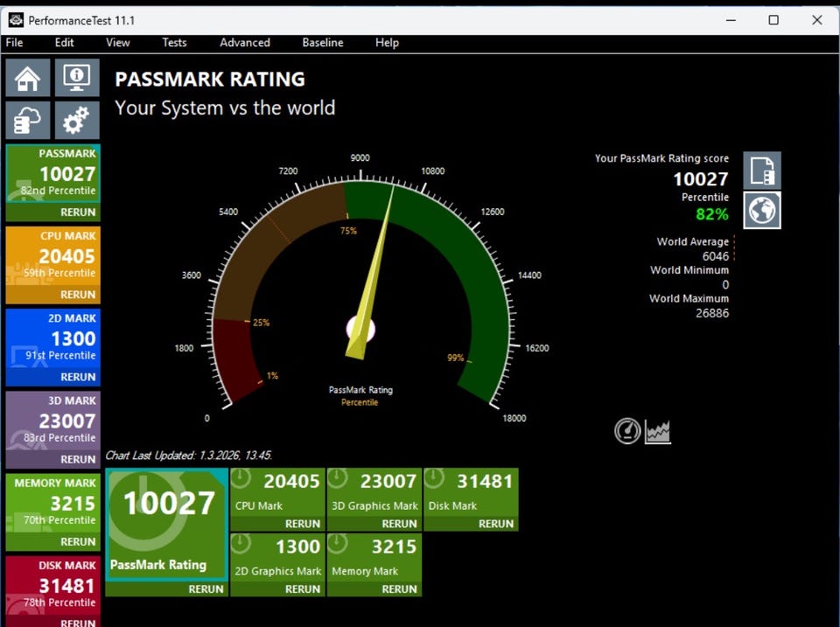Open the View menu
This screenshot has width=840, height=627.
click(118, 43)
